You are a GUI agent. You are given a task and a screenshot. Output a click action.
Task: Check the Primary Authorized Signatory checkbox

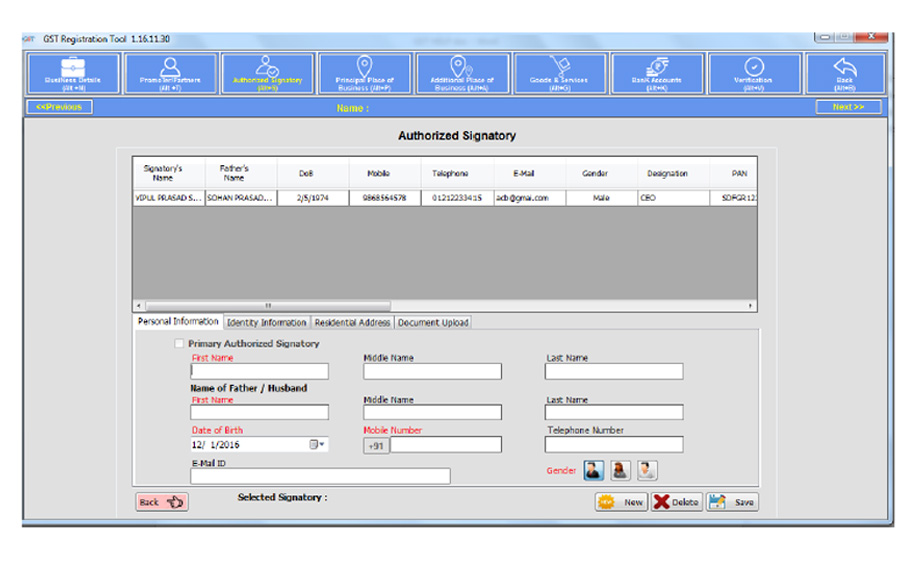[179, 344]
